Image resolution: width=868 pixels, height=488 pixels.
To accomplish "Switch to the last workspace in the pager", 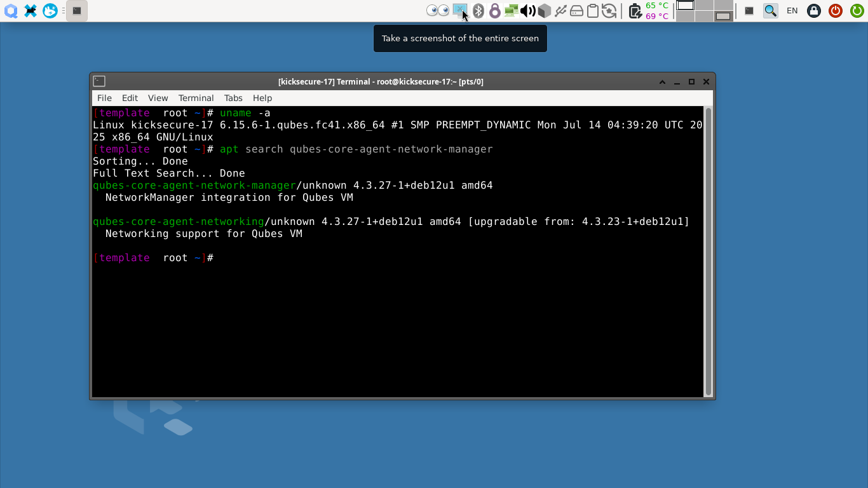I will pyautogui.click(x=723, y=17).
